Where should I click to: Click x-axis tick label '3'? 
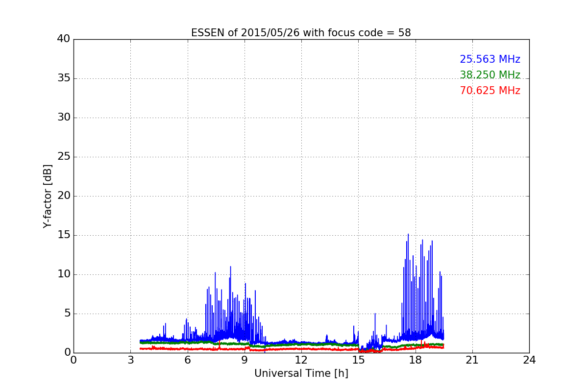[x=130, y=360]
